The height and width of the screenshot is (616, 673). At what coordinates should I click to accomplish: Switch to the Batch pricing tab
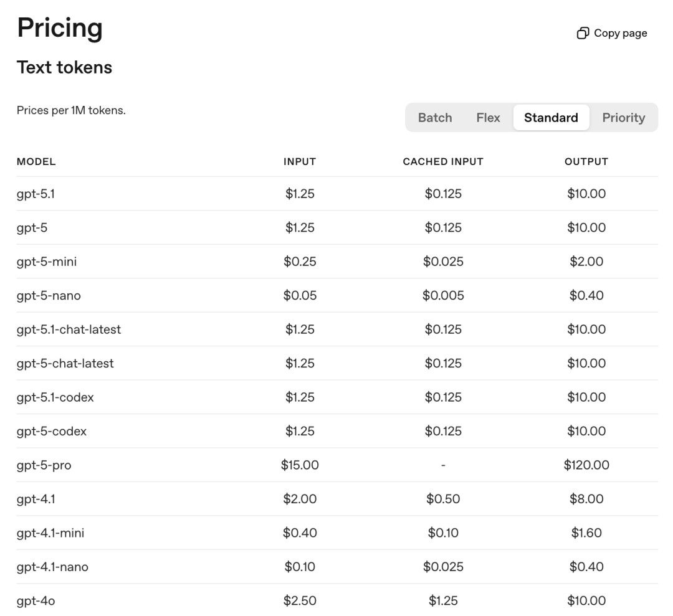click(435, 118)
